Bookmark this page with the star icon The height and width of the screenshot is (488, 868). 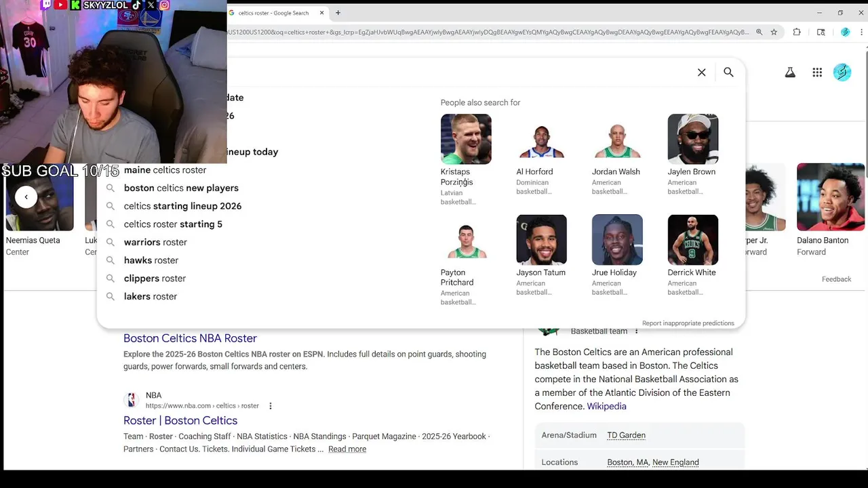[774, 32]
